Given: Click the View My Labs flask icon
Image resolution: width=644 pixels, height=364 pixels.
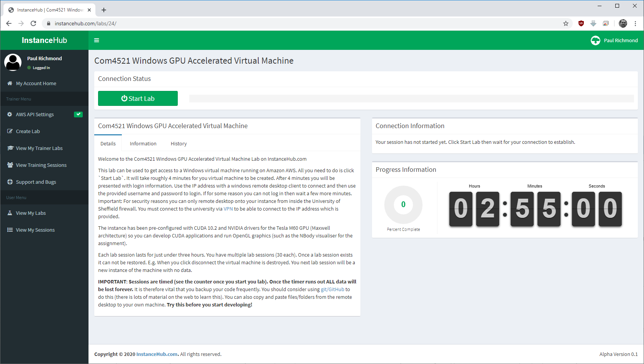Looking at the screenshot, I should pyautogui.click(x=10, y=213).
